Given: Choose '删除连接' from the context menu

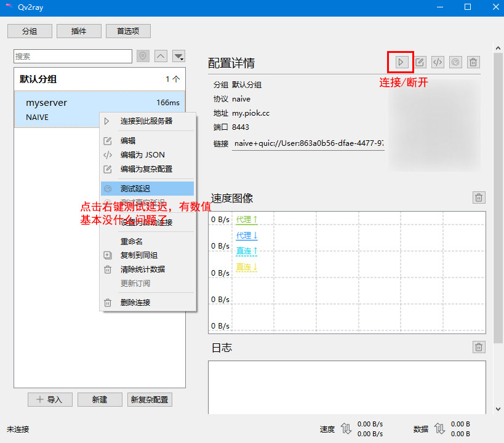Looking at the screenshot, I should coord(148,303).
